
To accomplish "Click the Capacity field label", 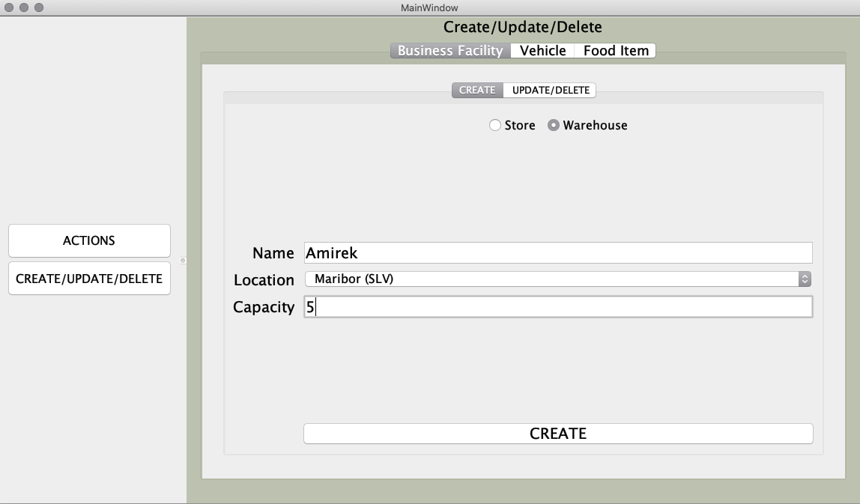I will click(264, 307).
